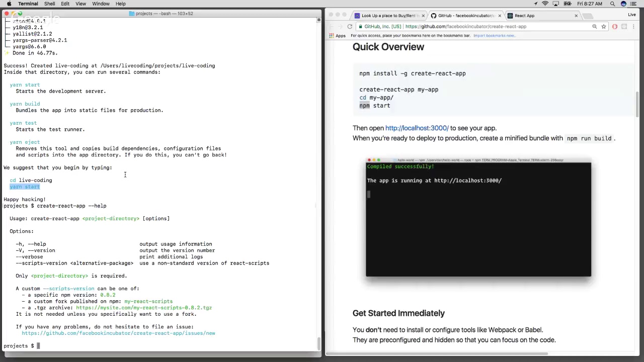This screenshot has height=362, width=644.
Task: Click 'npm install -g create-react-app' code line
Action: [413, 73]
